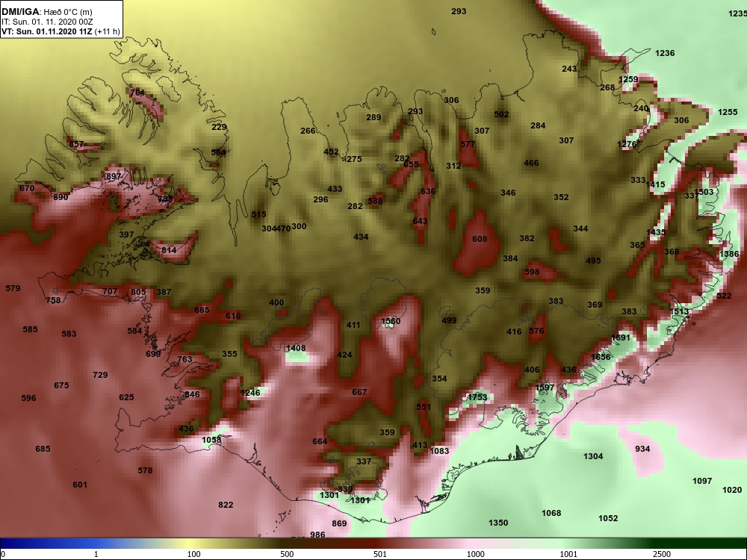Viewport: 747px width, 560px height.
Task: Click the legend label '2500'
Action: click(662, 554)
